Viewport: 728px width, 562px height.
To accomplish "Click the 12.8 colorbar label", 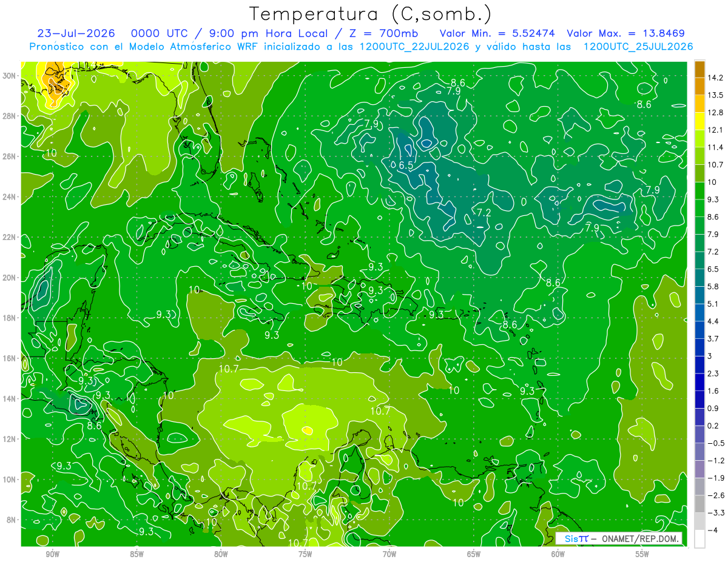I will (715, 113).
